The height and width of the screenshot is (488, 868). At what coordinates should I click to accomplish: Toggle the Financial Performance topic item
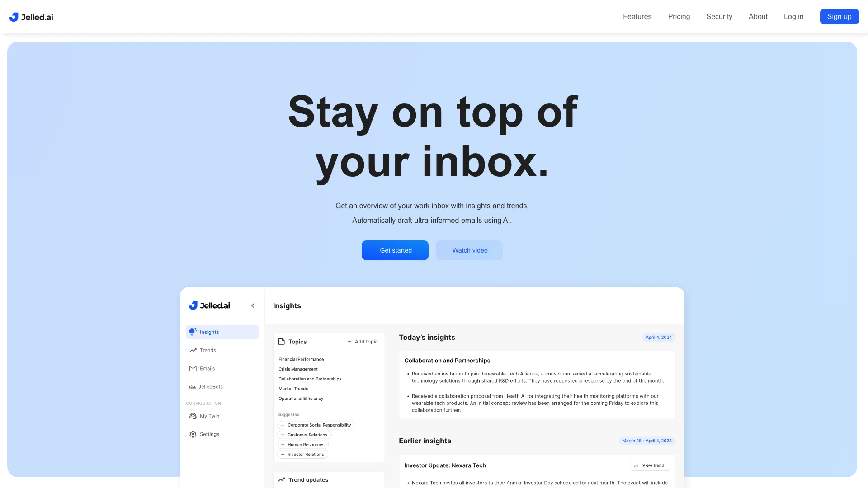tap(301, 359)
